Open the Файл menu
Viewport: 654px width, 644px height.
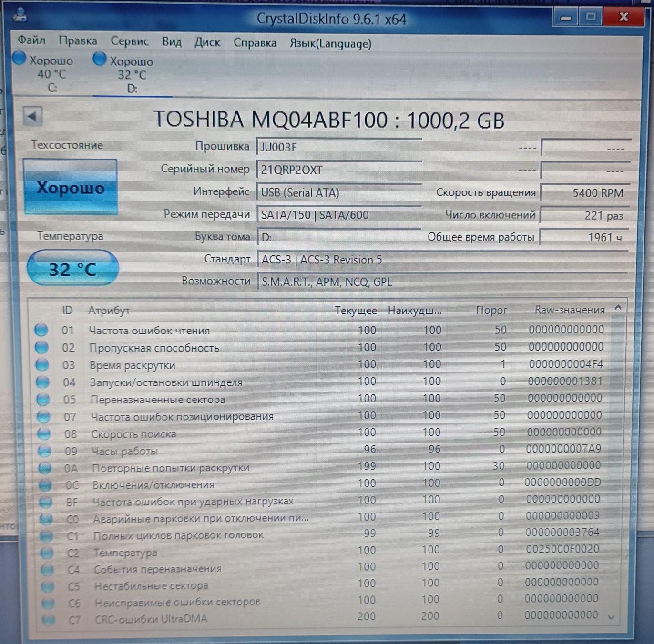point(31,40)
